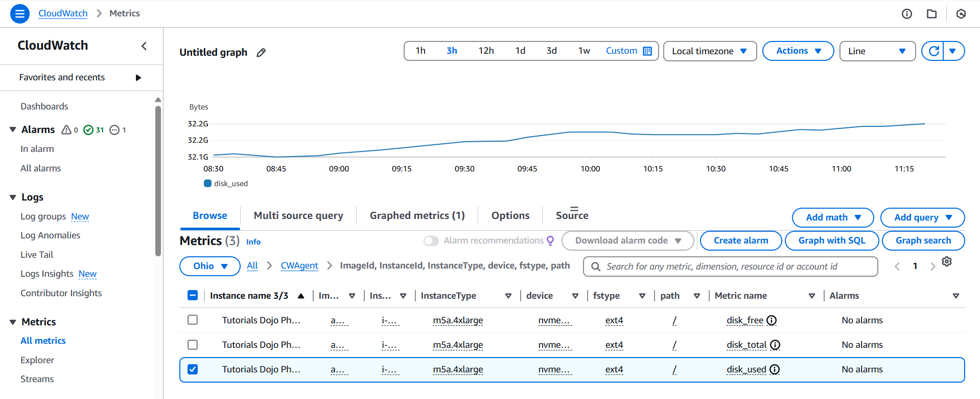Edit the Untitled graph title with the pencil
Screen dimensions: 980x399
tap(261, 53)
